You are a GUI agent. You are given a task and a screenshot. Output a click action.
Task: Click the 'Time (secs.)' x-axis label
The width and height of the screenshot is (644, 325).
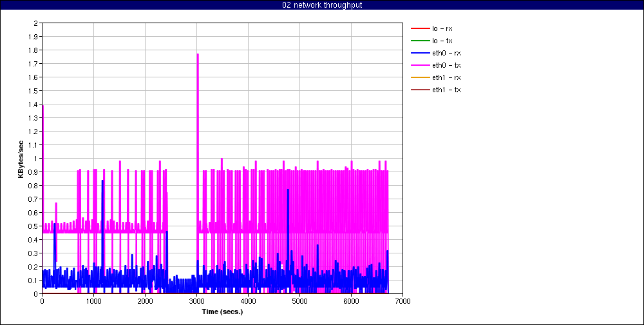[223, 311]
